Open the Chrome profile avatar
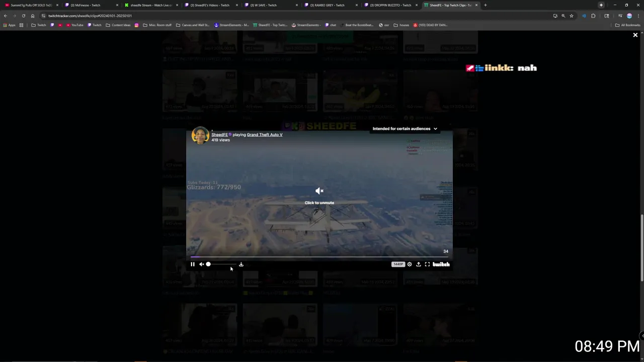Viewport: 644px width, 362px height. coord(629,16)
